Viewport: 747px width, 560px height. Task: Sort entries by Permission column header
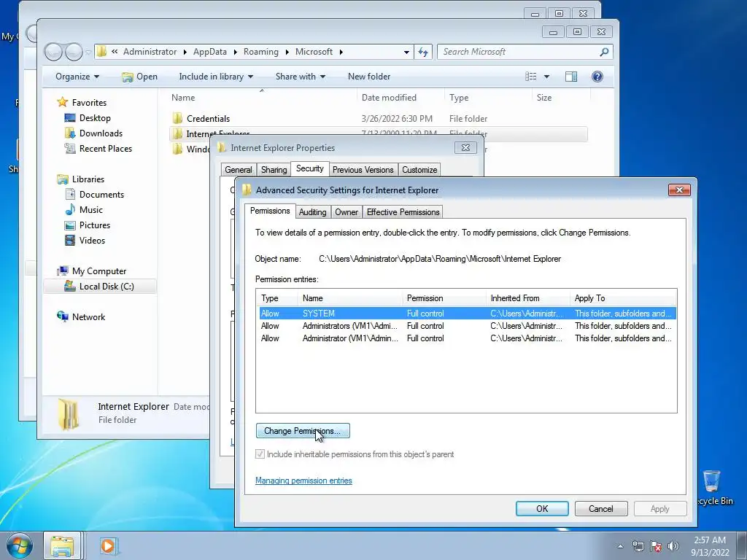(x=444, y=298)
